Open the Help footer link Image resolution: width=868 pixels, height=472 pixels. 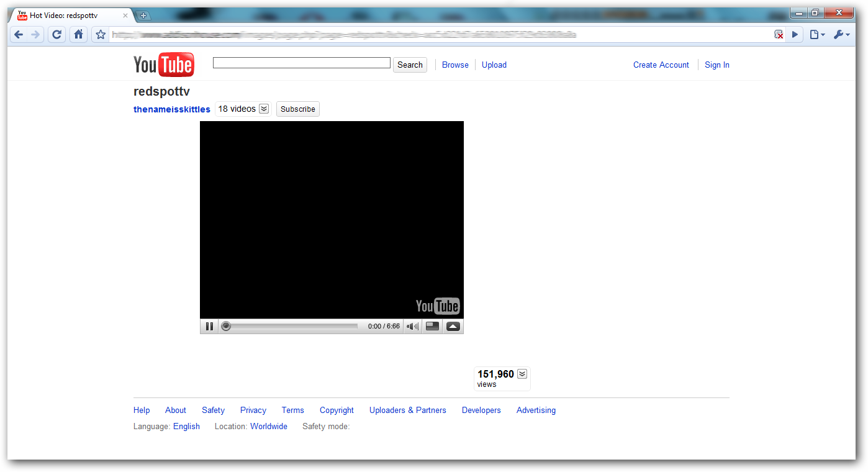pos(142,410)
